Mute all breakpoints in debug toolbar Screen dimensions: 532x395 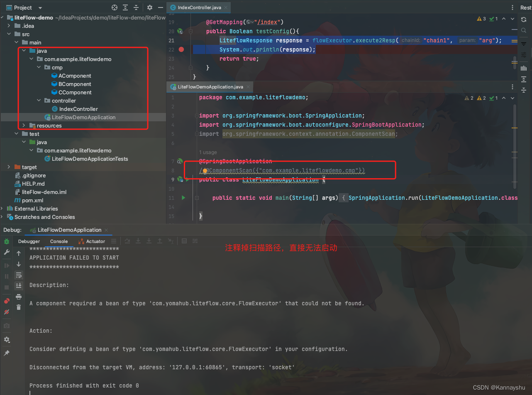[x=6, y=312]
